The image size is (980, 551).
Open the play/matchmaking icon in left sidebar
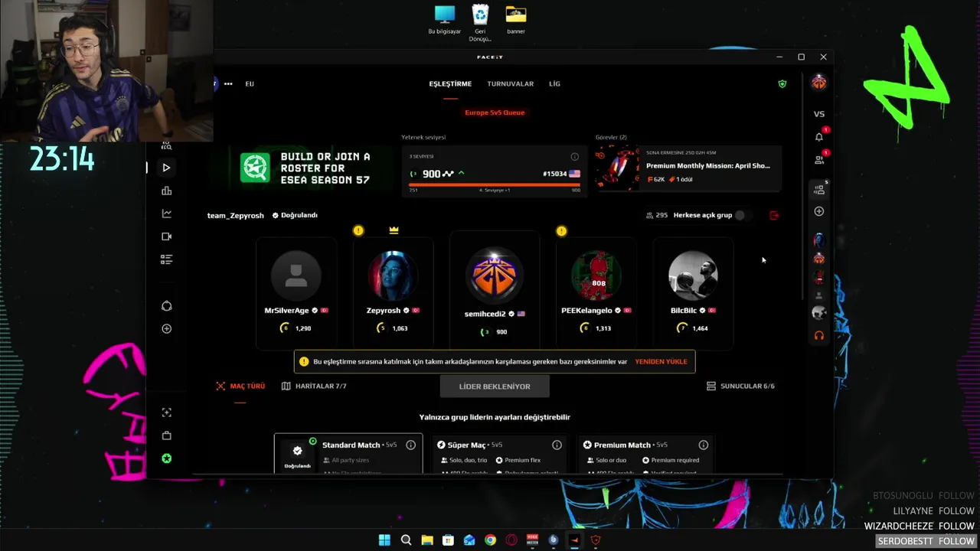tap(166, 168)
